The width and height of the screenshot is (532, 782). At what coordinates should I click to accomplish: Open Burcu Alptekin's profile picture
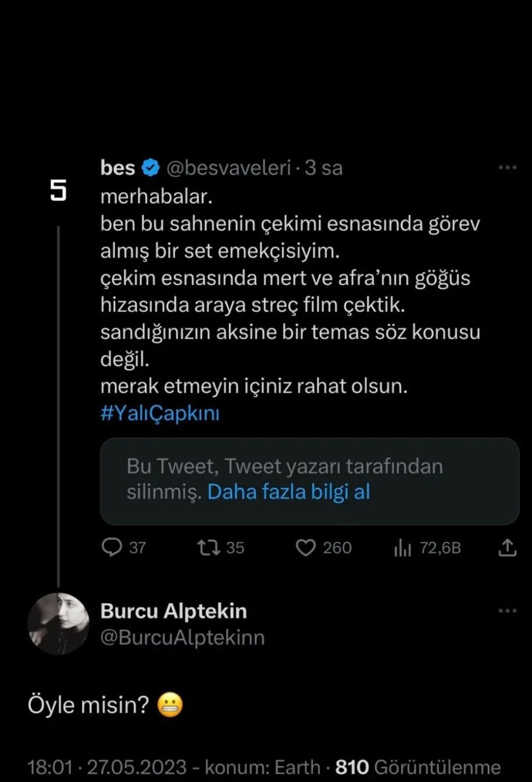point(58,624)
